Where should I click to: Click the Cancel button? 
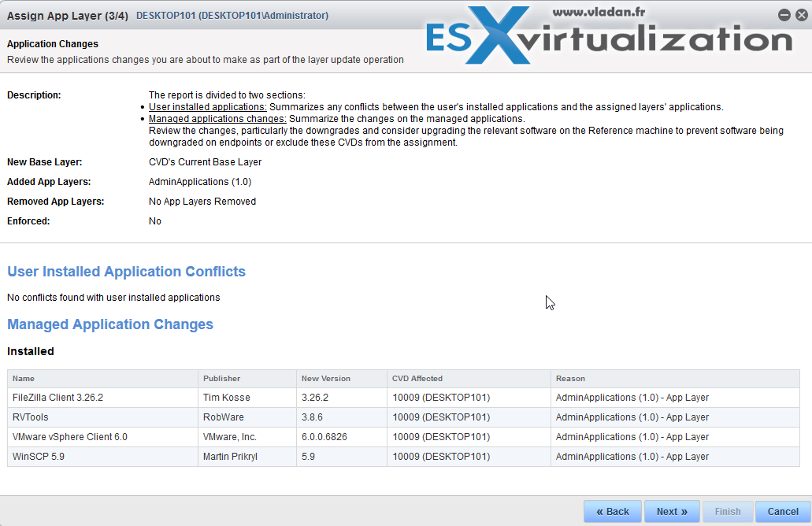783,512
